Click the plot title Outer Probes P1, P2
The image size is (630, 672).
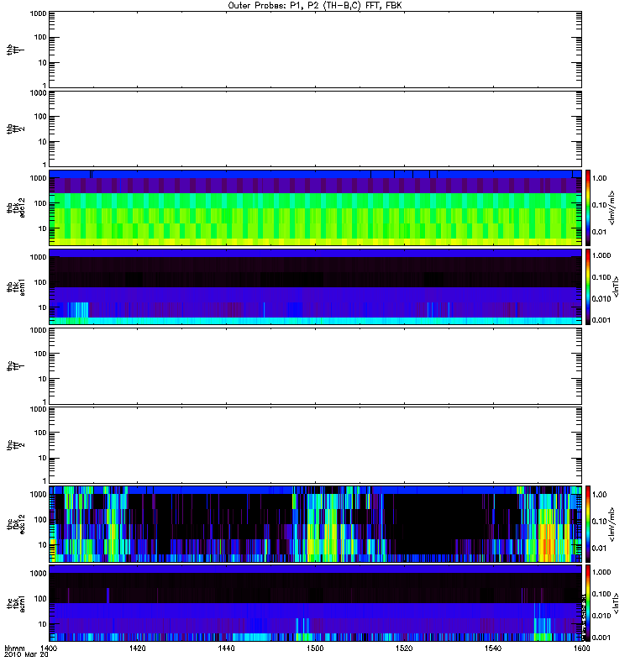click(315, 6)
